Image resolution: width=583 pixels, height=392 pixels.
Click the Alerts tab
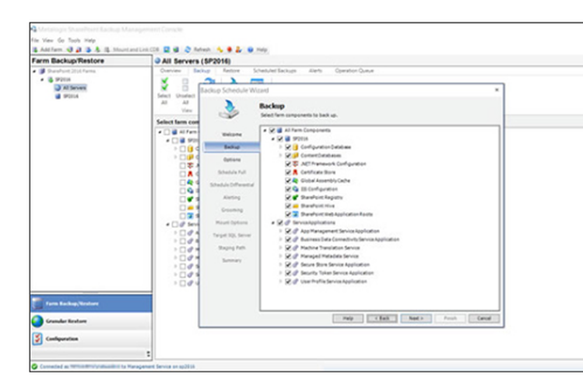click(x=315, y=70)
